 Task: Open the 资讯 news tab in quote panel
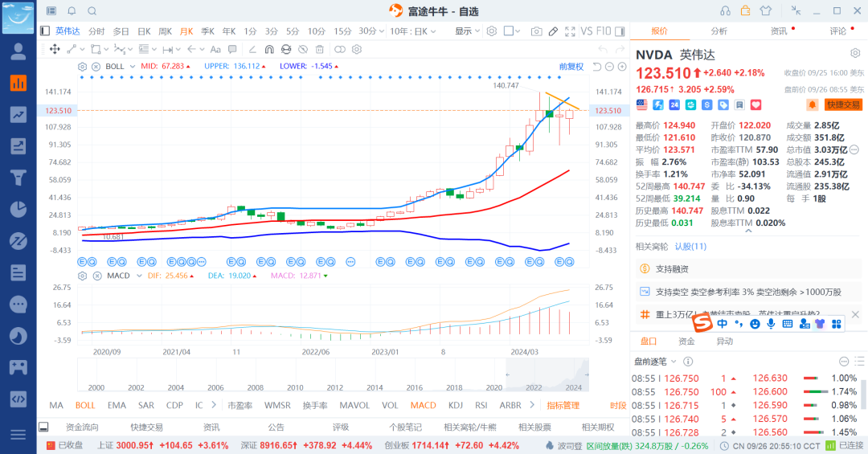pyautogui.click(x=779, y=31)
